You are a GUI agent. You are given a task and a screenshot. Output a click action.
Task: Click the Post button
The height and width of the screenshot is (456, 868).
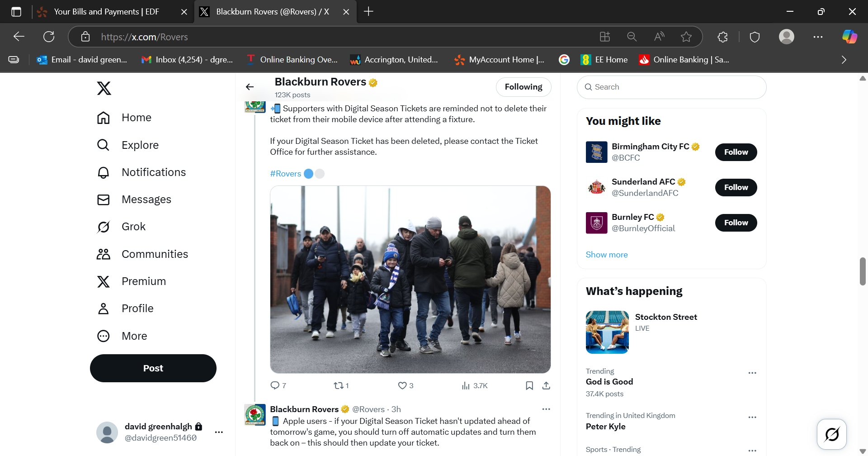coord(153,368)
